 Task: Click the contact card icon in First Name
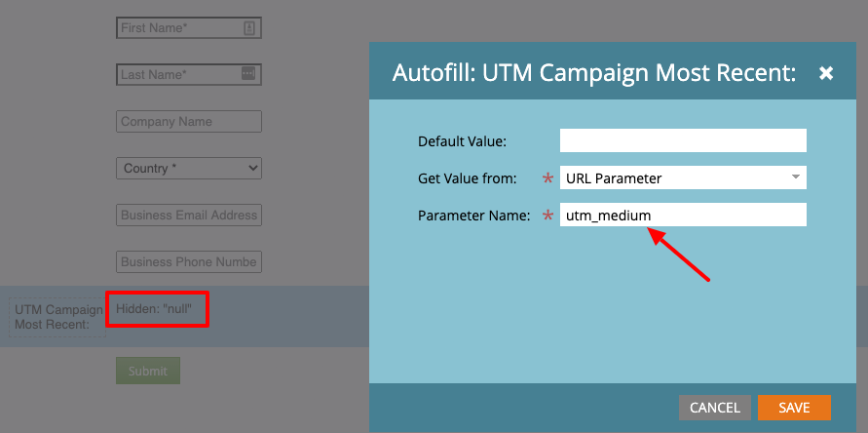click(x=249, y=28)
